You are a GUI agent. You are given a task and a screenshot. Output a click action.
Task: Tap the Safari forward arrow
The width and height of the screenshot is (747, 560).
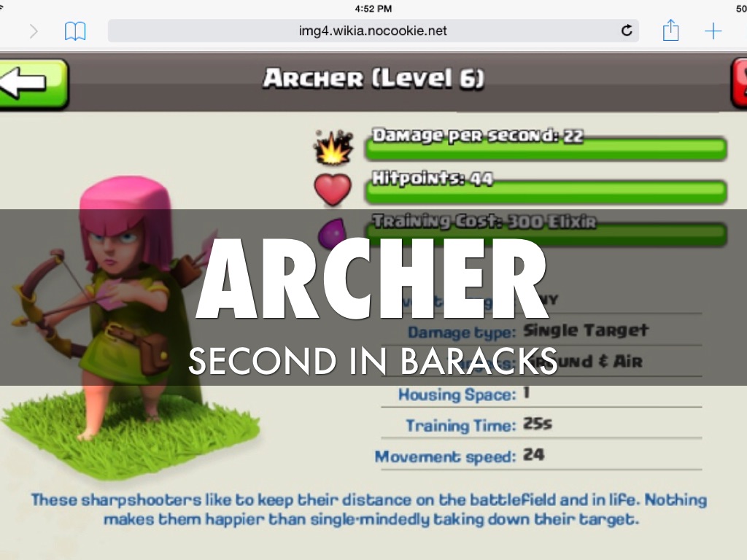tap(34, 31)
